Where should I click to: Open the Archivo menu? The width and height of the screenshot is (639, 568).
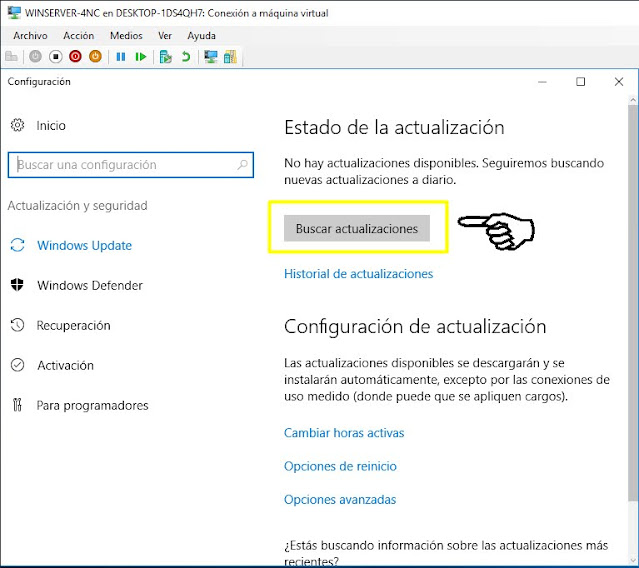tap(30, 36)
